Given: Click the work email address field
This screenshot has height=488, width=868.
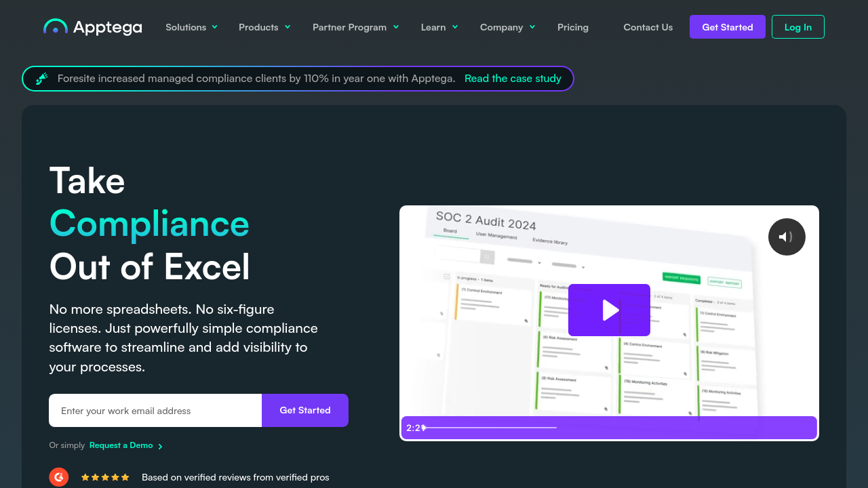Looking at the screenshot, I should click(x=155, y=411).
